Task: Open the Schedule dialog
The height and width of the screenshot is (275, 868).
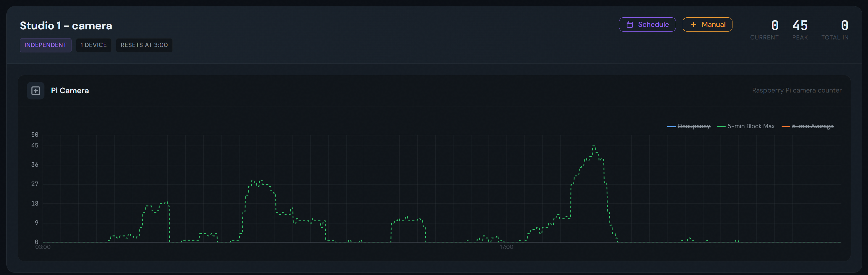Action: [x=647, y=25]
